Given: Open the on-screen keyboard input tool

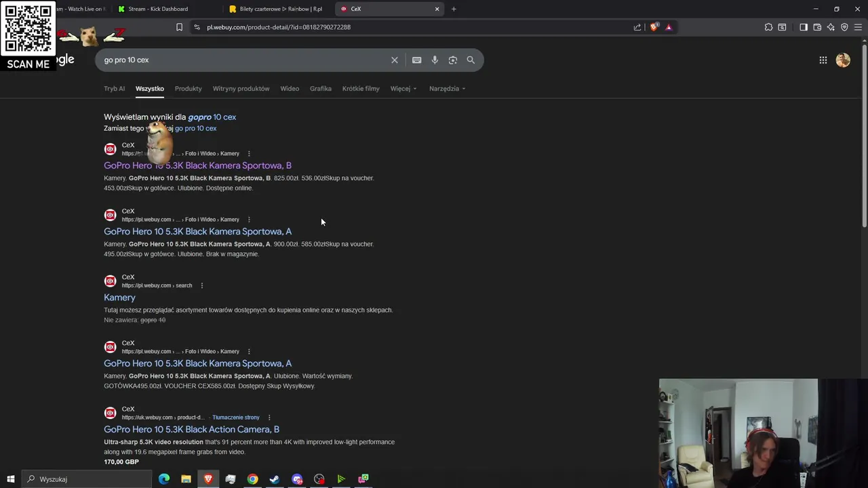Looking at the screenshot, I should pos(416,60).
